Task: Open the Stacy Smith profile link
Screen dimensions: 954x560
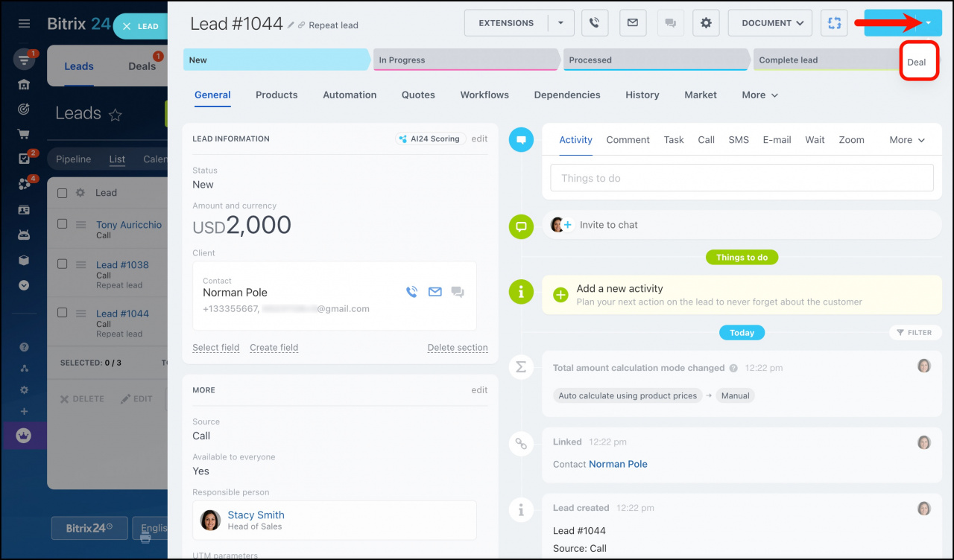Action: 256,515
